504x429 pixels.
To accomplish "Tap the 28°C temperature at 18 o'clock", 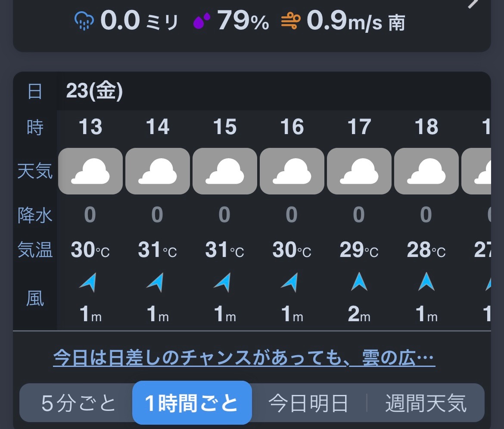I will [x=426, y=250].
